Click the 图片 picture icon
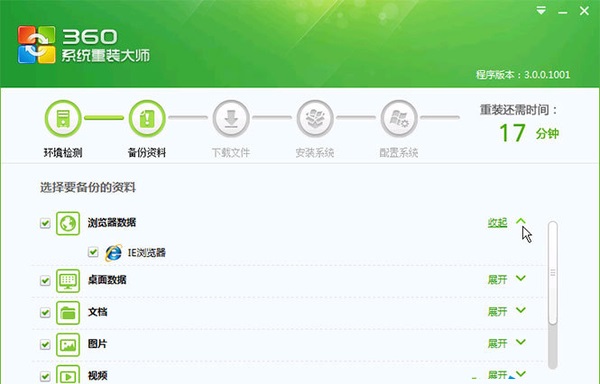The image size is (600, 384). [x=68, y=345]
